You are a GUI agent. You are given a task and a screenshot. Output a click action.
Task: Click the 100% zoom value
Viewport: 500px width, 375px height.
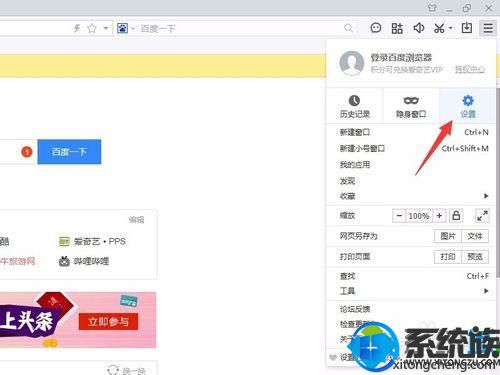419,216
